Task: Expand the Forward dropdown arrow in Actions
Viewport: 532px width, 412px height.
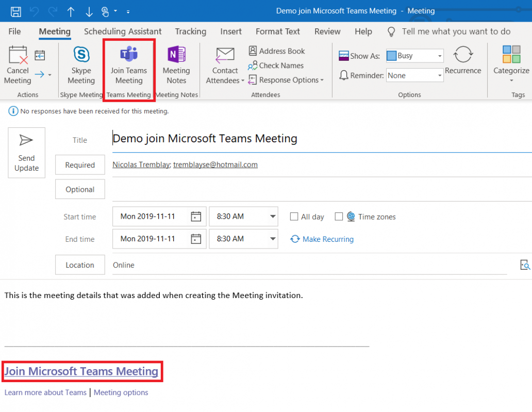Action: pos(50,74)
